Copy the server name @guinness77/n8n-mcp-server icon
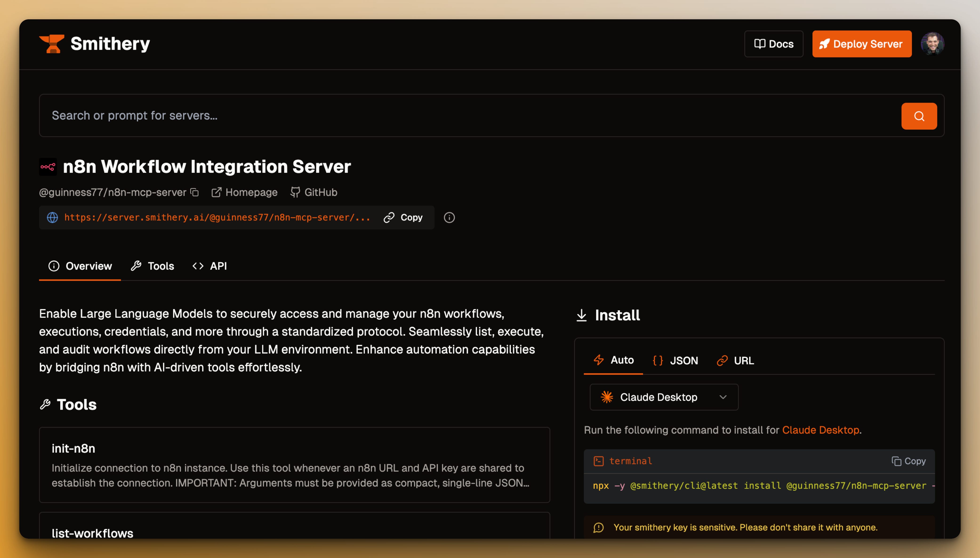The image size is (980, 558). (x=195, y=192)
